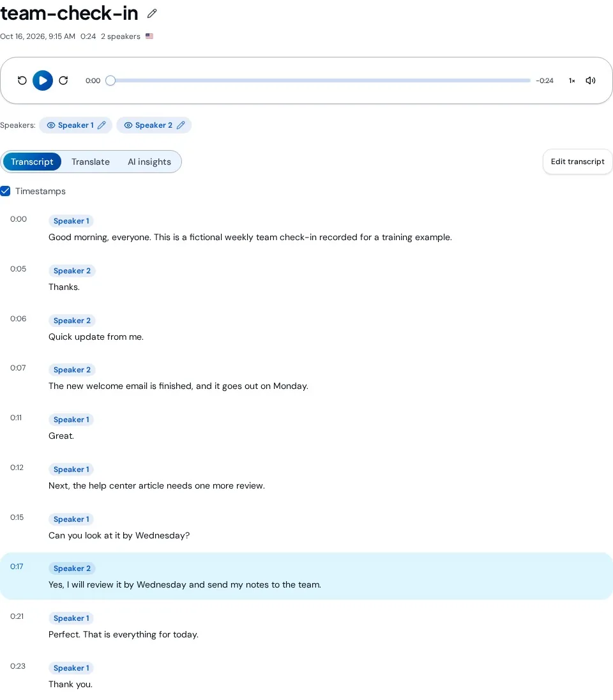Click Speaker 1 tag above 'Good morning'
This screenshot has width=613, height=700.
point(72,221)
